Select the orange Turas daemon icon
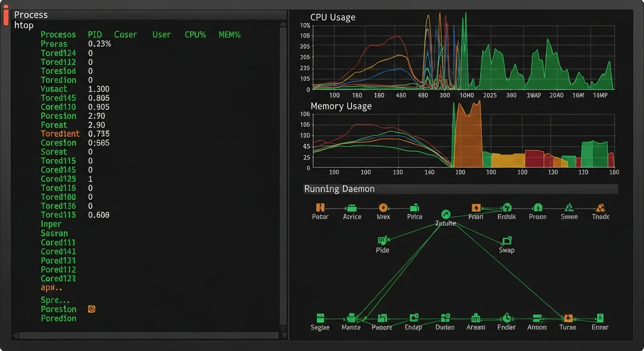Viewport: 644px width, 351px height. [x=567, y=318]
